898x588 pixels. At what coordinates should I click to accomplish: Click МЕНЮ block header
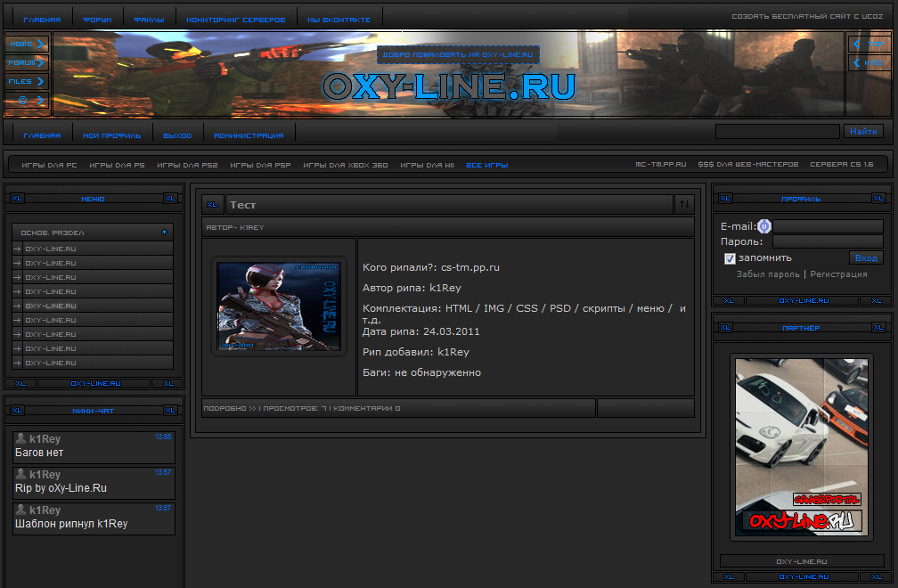[93, 199]
